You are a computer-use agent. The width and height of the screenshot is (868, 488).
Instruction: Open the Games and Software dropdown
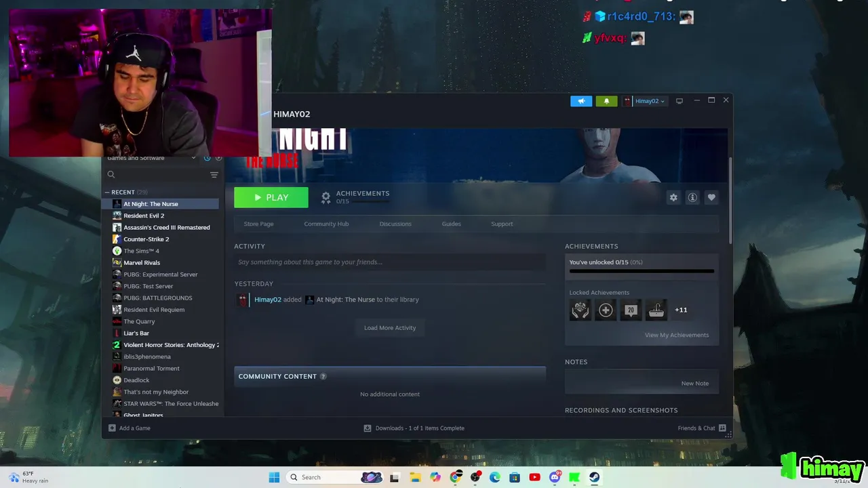tap(151, 158)
